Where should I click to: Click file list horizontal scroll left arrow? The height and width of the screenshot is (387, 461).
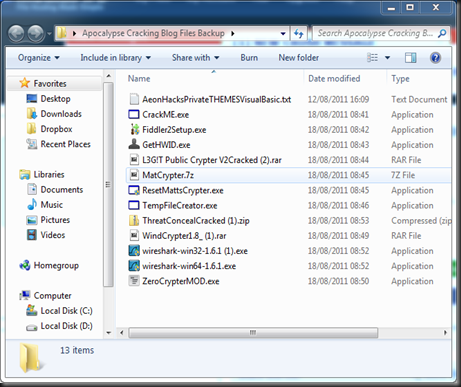point(122,332)
